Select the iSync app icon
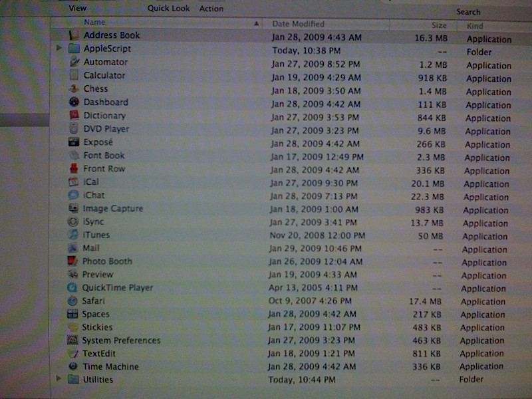The height and width of the screenshot is (399, 532). click(x=73, y=221)
